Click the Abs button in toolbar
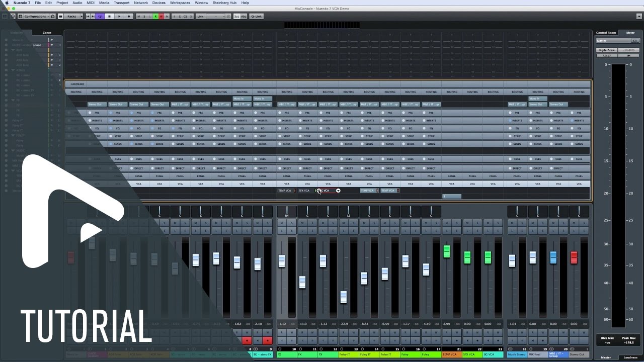 [244, 17]
